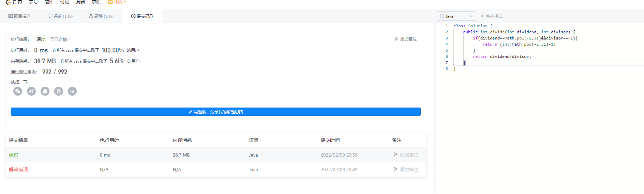Switch to 评论 (1.1k) tab

coord(60,16)
